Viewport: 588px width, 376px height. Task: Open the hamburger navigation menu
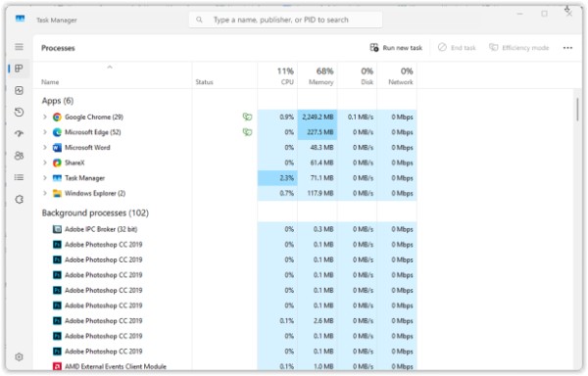click(20, 47)
